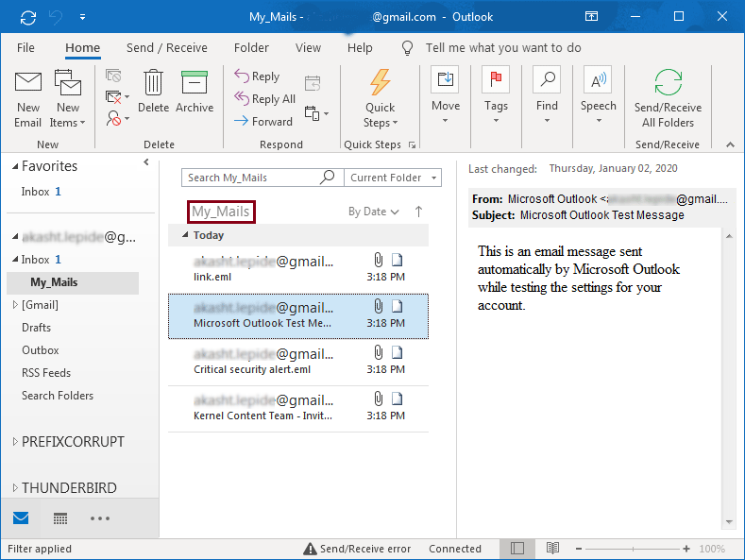Image resolution: width=745 pixels, height=560 pixels.
Task: Click the Send/Receive error status
Action: (x=357, y=549)
